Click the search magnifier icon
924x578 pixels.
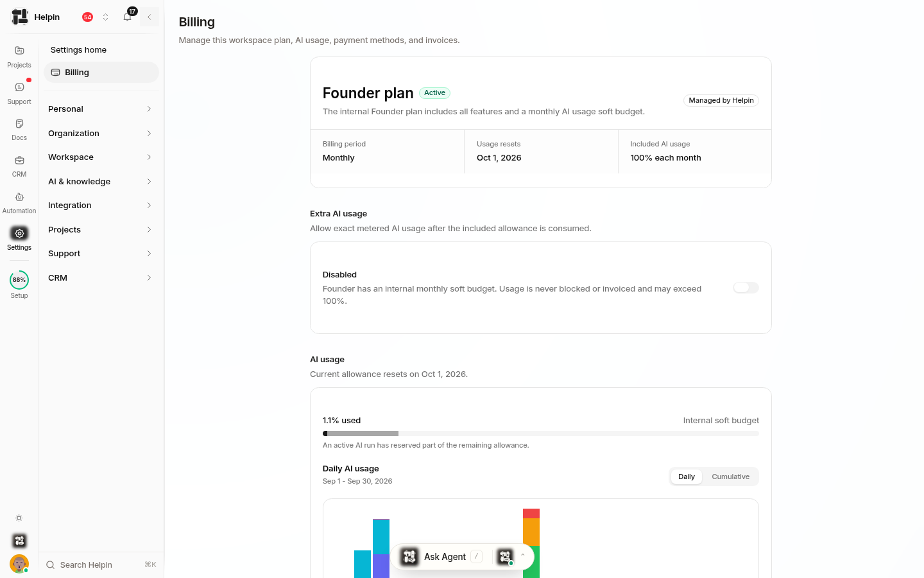pos(50,565)
